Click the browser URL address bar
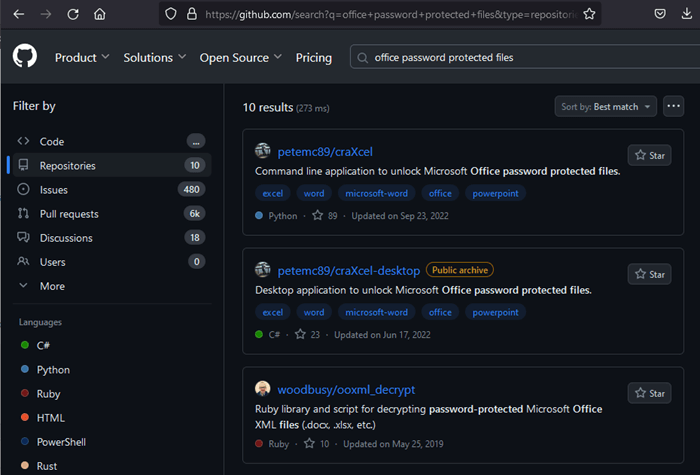This screenshot has height=475, width=700. (391, 14)
